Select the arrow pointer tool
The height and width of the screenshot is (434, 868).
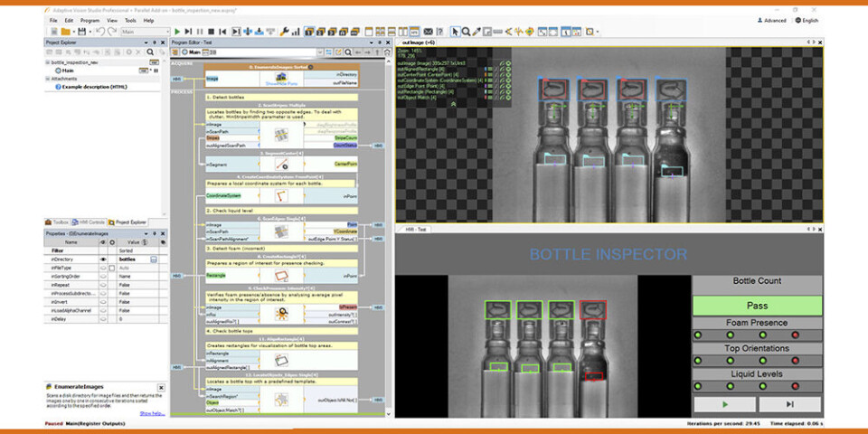coord(456,32)
